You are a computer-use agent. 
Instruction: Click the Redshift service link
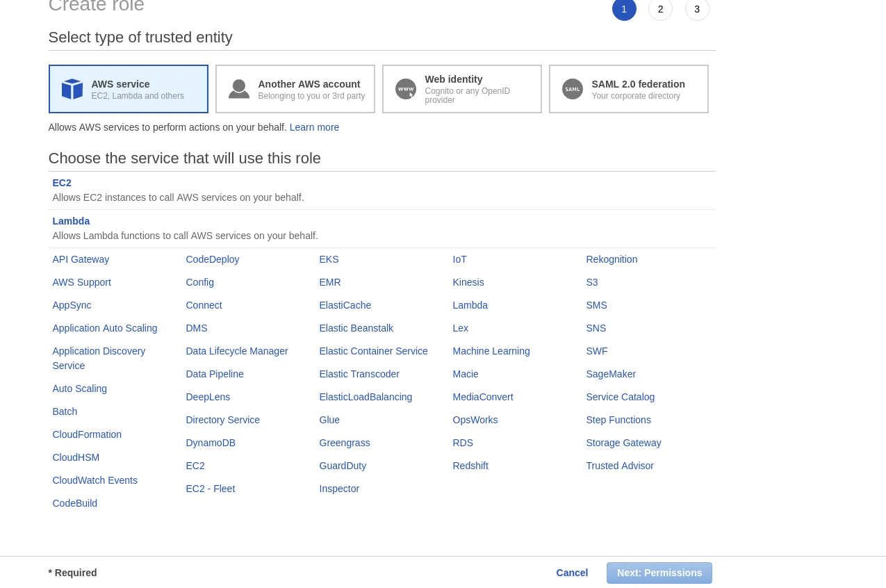470,466
